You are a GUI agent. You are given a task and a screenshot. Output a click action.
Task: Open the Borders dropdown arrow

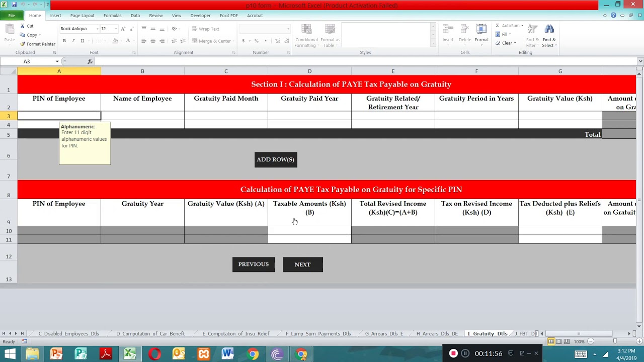(106, 41)
